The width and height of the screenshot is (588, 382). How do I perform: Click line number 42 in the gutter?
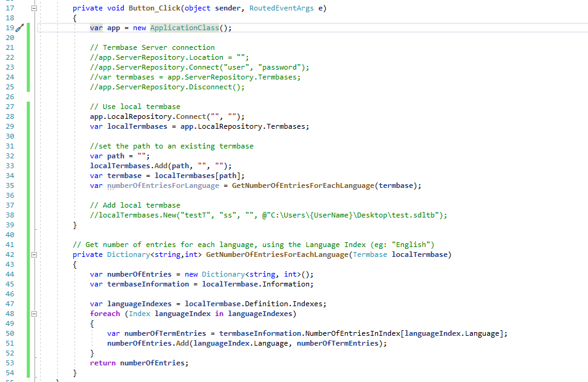coord(10,255)
